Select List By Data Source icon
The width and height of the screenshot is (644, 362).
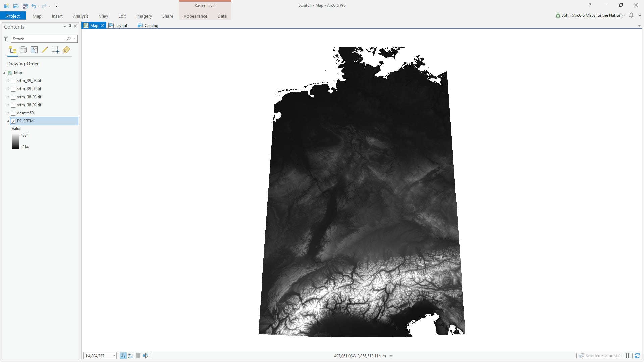pyautogui.click(x=23, y=50)
